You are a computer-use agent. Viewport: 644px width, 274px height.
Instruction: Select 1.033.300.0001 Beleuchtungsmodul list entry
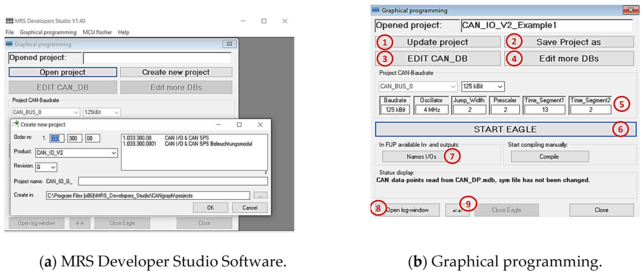187,144
